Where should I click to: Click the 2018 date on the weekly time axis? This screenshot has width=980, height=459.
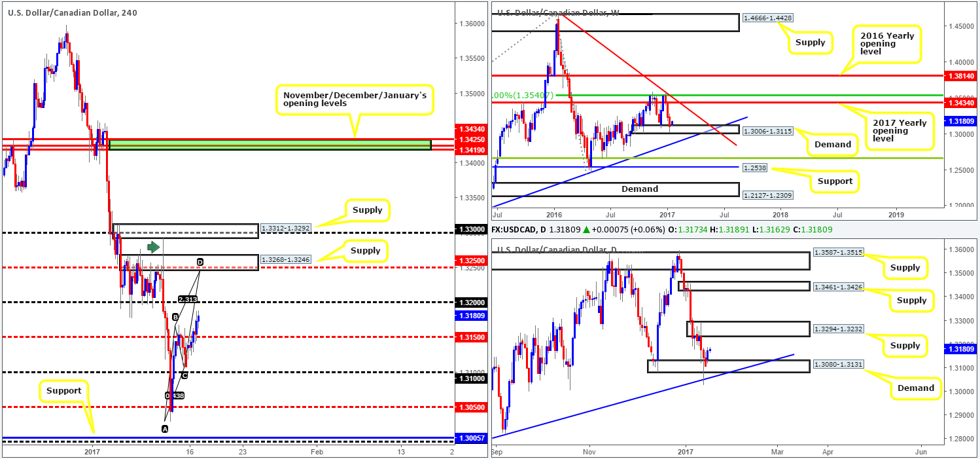pos(780,213)
